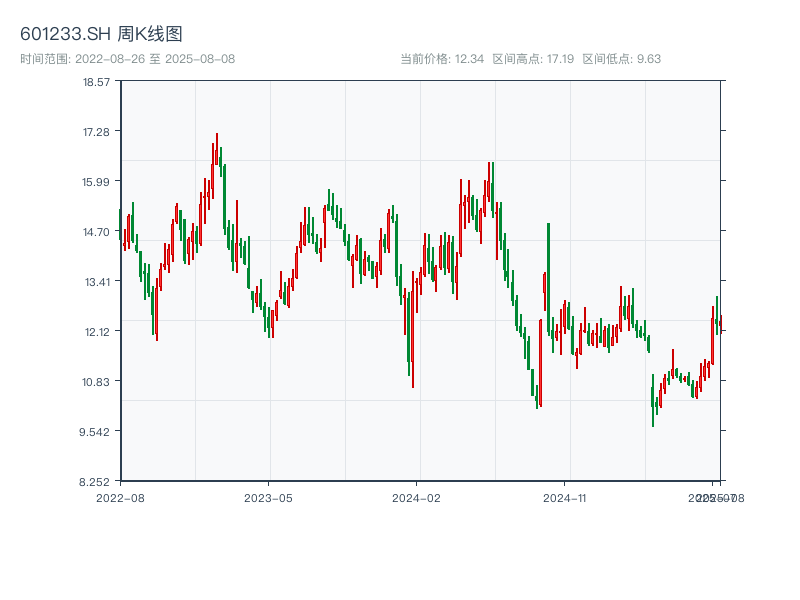The height and width of the screenshot is (600, 800).
Task: Click the chart title 601233.SH 周K线图
Action: tap(101, 34)
